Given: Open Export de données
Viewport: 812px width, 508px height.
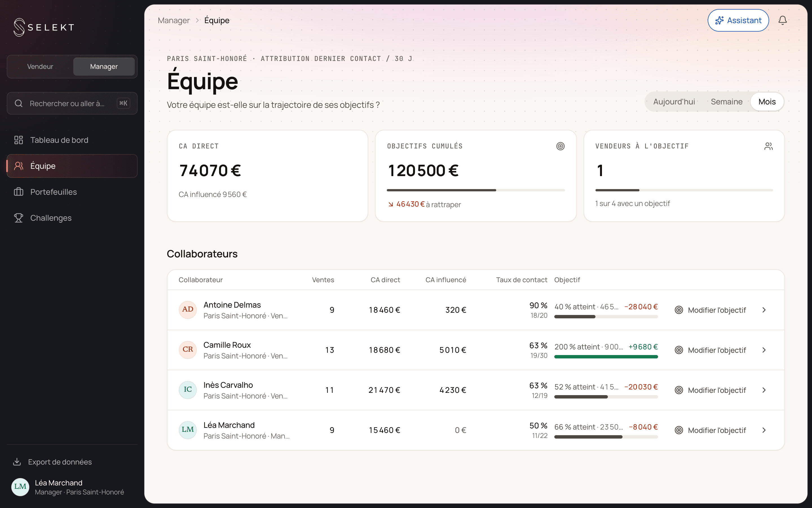Looking at the screenshot, I should (72, 462).
